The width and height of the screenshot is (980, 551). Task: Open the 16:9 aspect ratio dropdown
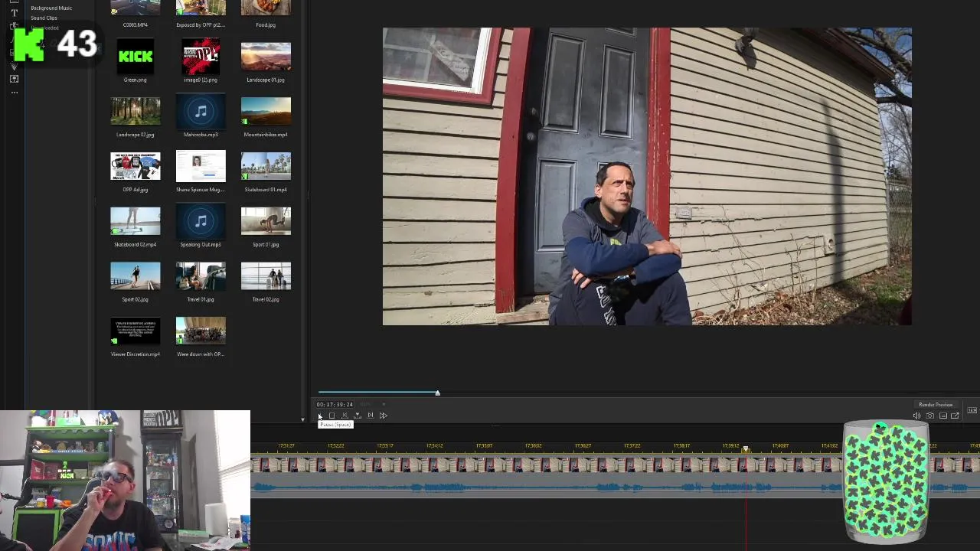click(x=972, y=411)
